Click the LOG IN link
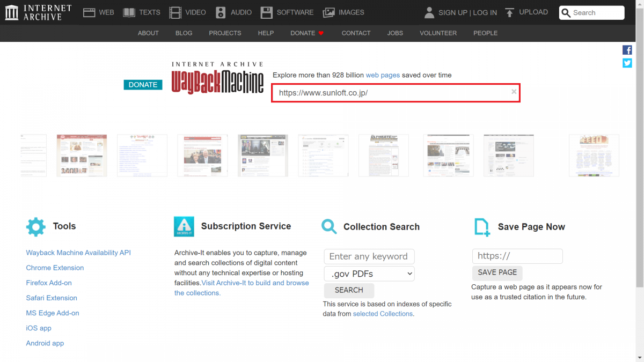644x362 pixels. [x=485, y=12]
